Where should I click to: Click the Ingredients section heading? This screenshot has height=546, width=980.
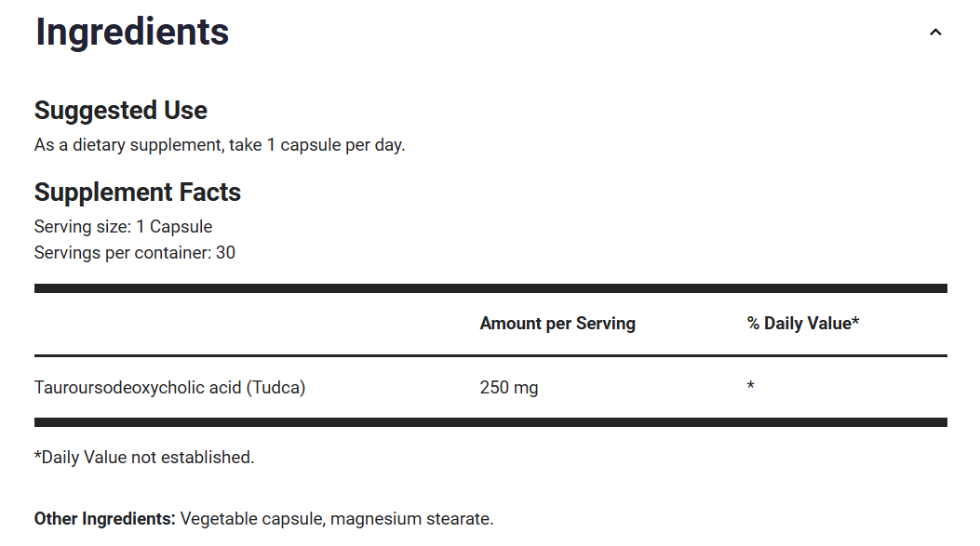pyautogui.click(x=132, y=33)
